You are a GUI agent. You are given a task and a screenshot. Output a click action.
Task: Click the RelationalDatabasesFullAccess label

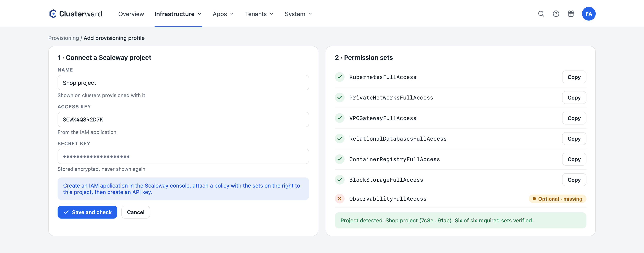398,138
